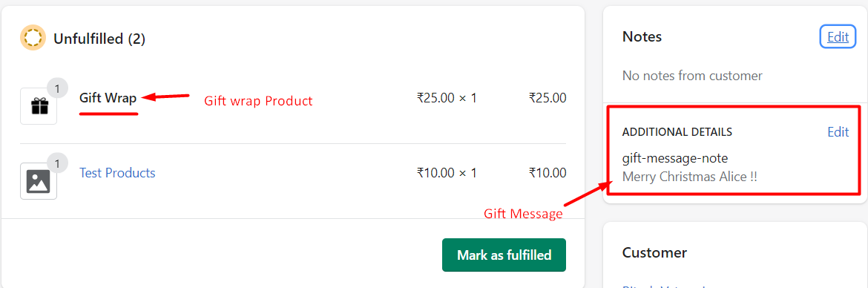Edit the Additional Details section
This screenshot has width=868, height=288.
[x=838, y=132]
